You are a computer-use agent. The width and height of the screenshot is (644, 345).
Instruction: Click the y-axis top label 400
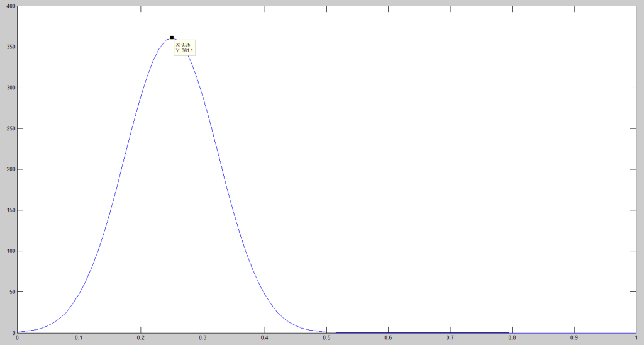[9, 6]
